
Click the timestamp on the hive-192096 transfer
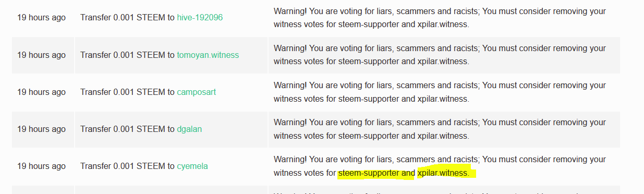(x=42, y=18)
